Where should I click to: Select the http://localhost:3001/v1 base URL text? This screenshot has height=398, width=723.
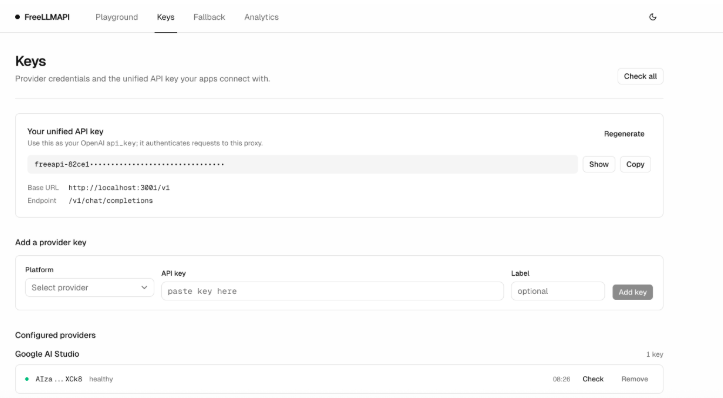pyautogui.click(x=119, y=188)
